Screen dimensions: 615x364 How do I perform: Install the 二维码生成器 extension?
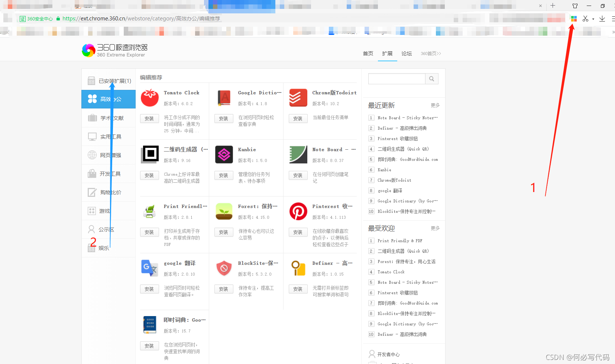pyautogui.click(x=149, y=175)
